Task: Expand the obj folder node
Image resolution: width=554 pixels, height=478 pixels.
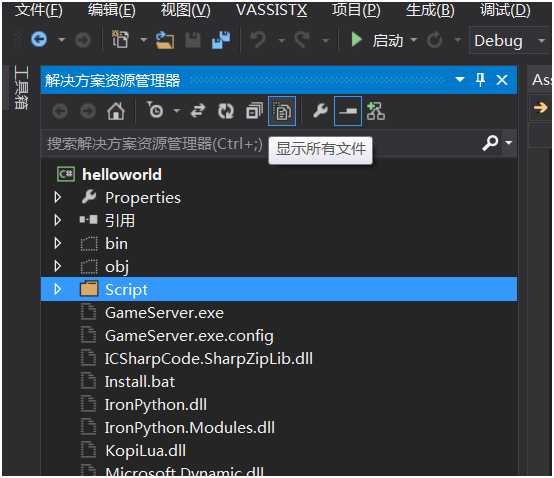Action: point(58,266)
